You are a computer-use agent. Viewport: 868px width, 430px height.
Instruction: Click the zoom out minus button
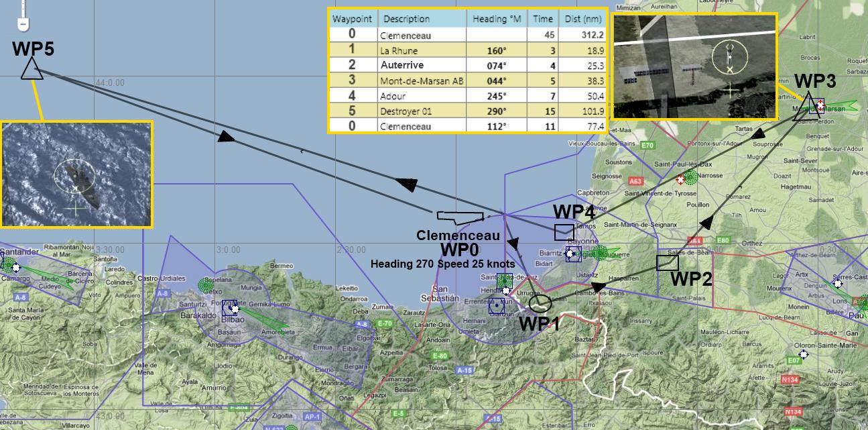(23, 24)
